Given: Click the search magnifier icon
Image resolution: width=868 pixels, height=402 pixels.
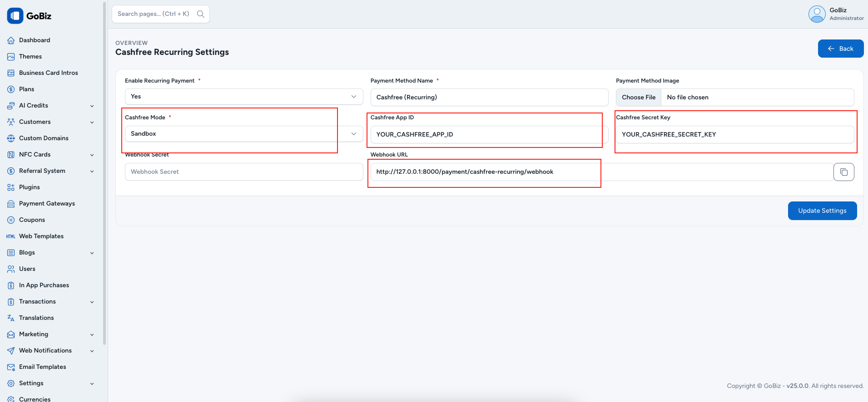Looking at the screenshot, I should [x=200, y=14].
